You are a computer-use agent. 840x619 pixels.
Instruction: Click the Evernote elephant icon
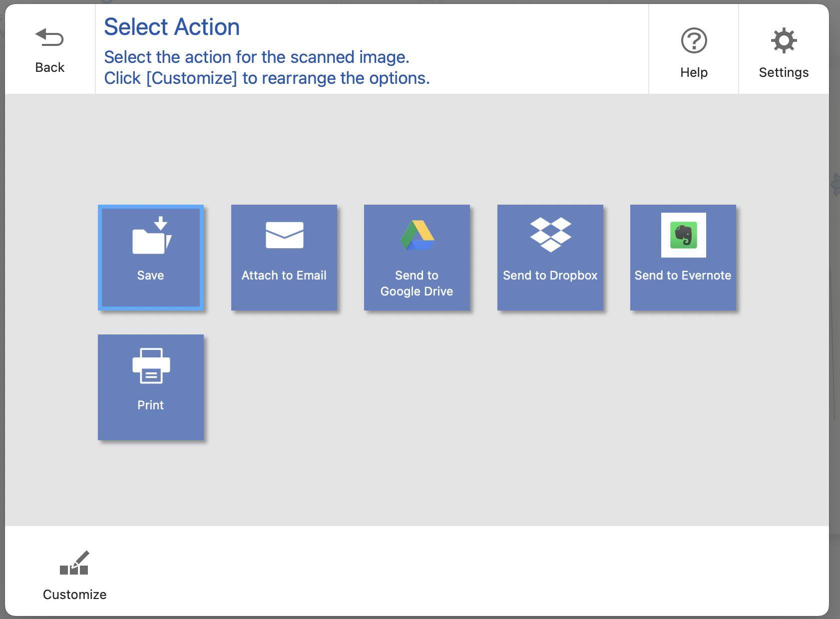click(x=683, y=235)
